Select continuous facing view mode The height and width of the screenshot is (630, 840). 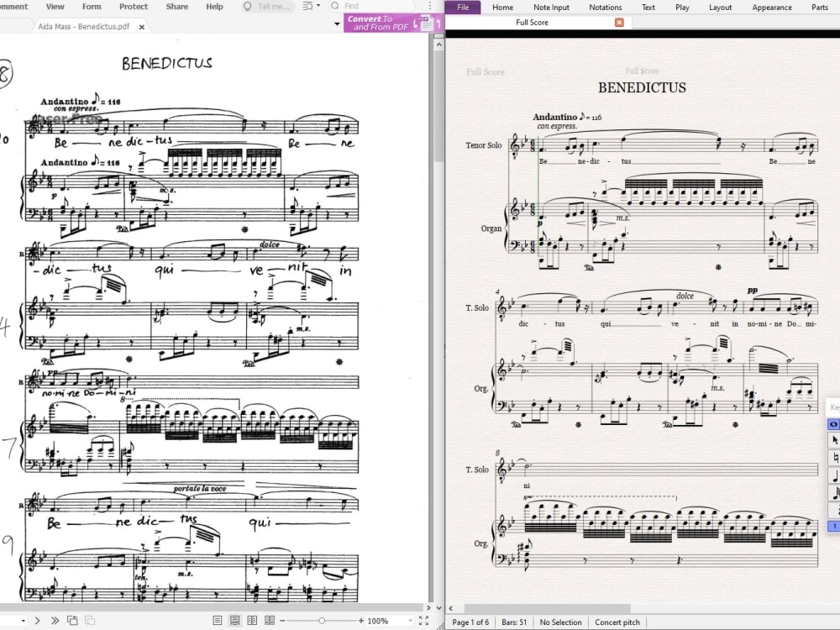click(270, 621)
